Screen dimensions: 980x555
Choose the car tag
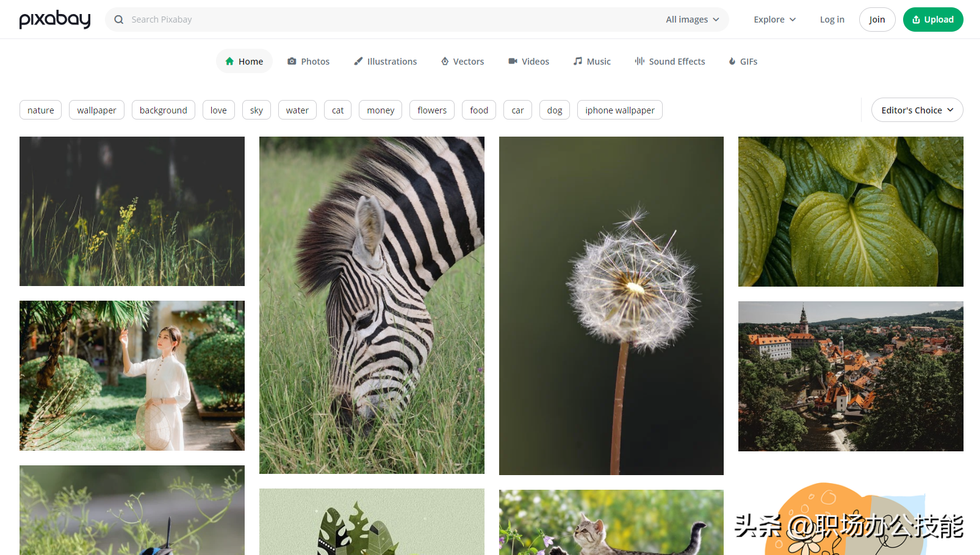coord(517,110)
